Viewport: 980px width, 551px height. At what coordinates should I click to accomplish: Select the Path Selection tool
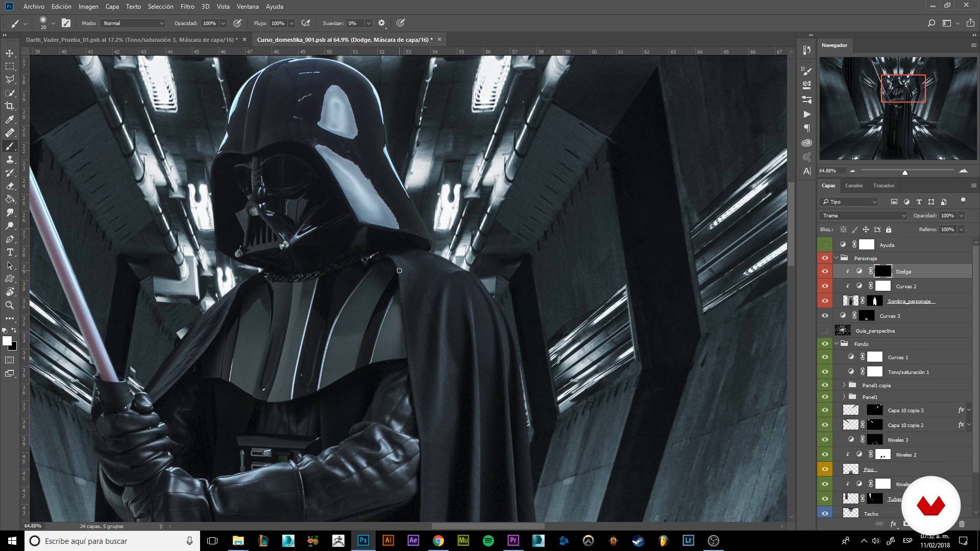coord(10,265)
